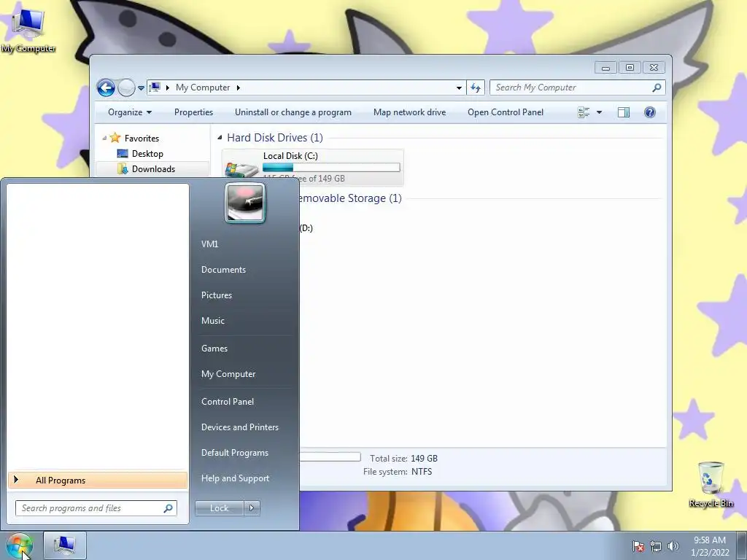Click the D: drive label
The height and width of the screenshot is (560, 747).
pyautogui.click(x=306, y=228)
